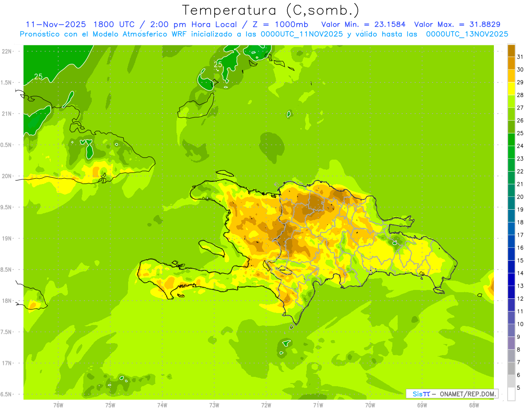Click the color scale value '19'

[x=520, y=210]
